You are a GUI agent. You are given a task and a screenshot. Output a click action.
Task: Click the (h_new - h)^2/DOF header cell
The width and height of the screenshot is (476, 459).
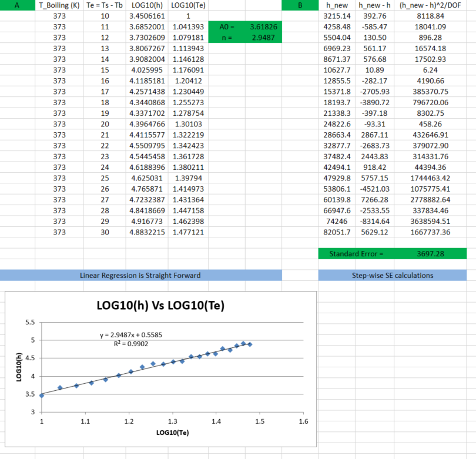click(x=431, y=5)
